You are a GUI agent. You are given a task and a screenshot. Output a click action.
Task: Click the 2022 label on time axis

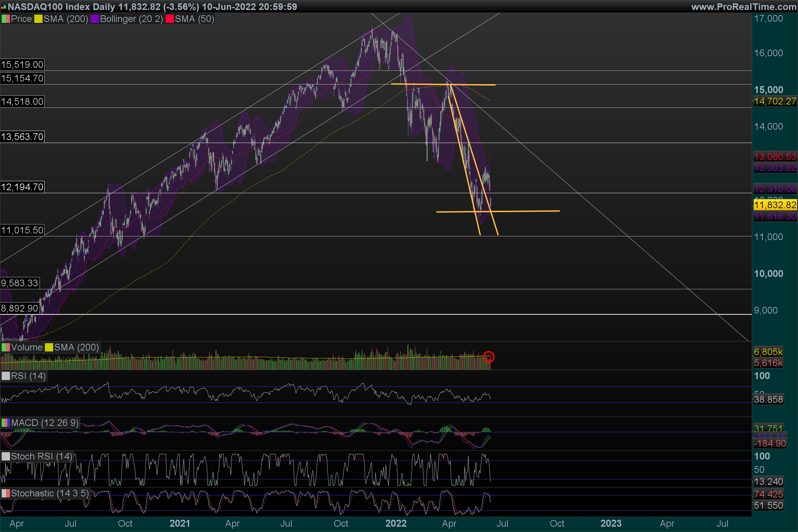pyautogui.click(x=396, y=523)
